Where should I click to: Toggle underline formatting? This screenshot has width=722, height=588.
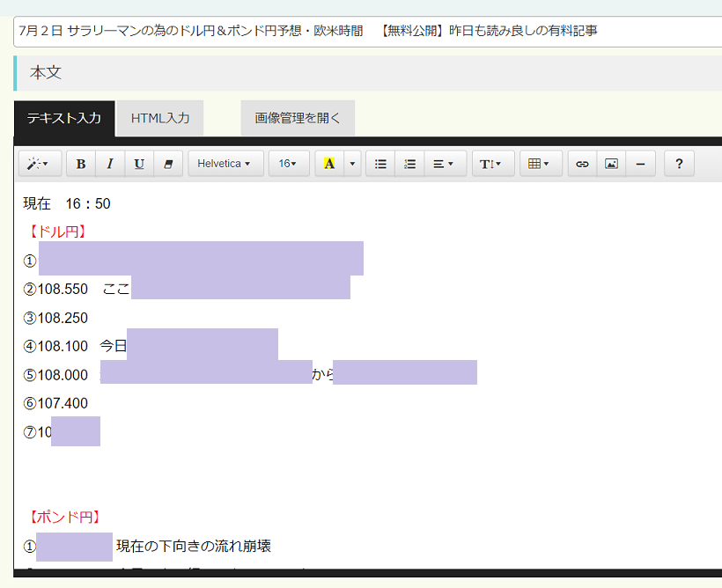coord(139,164)
